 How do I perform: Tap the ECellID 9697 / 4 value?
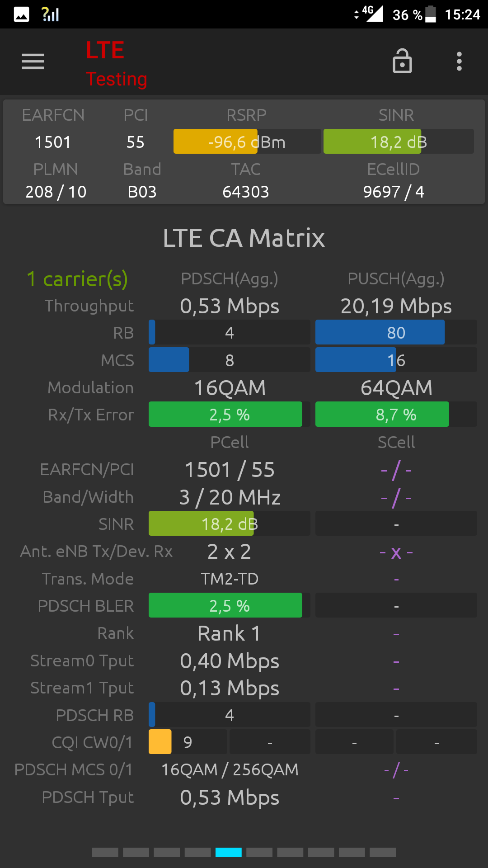pyautogui.click(x=394, y=192)
